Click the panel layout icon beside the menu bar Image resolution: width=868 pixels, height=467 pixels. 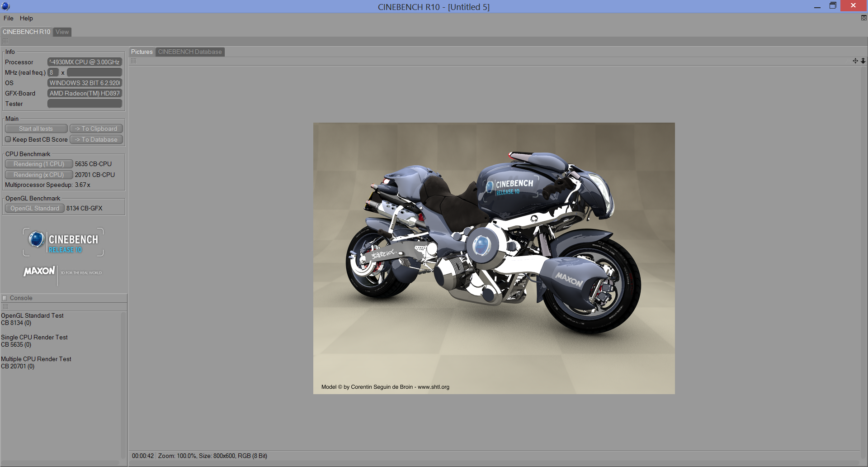tap(864, 18)
